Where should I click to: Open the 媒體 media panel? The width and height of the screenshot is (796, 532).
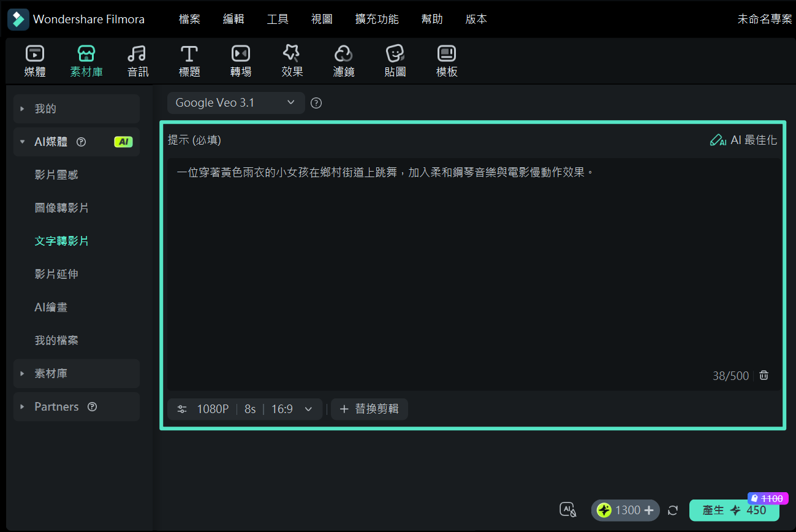tap(35, 60)
